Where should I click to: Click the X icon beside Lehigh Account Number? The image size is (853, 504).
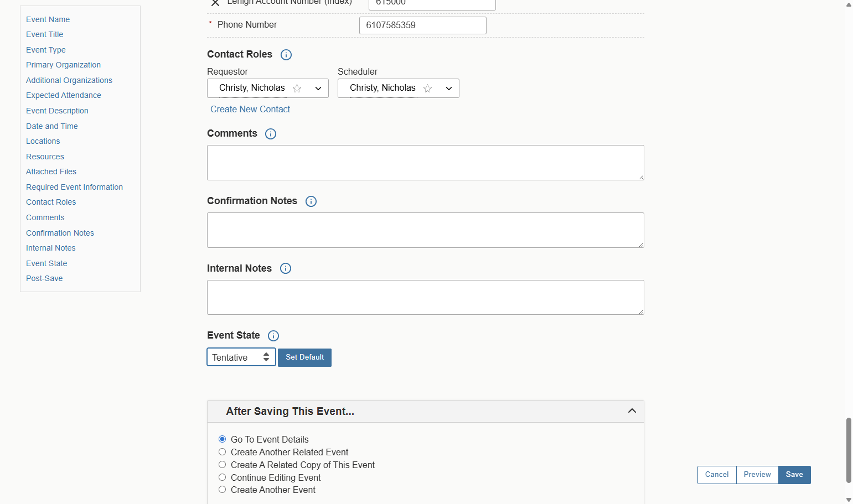(x=215, y=3)
